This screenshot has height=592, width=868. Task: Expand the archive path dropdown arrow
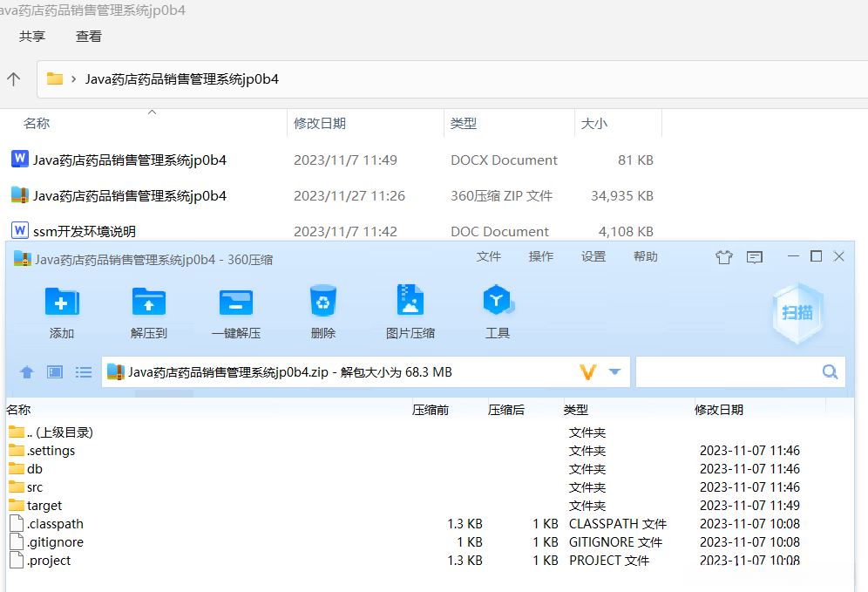tap(614, 371)
